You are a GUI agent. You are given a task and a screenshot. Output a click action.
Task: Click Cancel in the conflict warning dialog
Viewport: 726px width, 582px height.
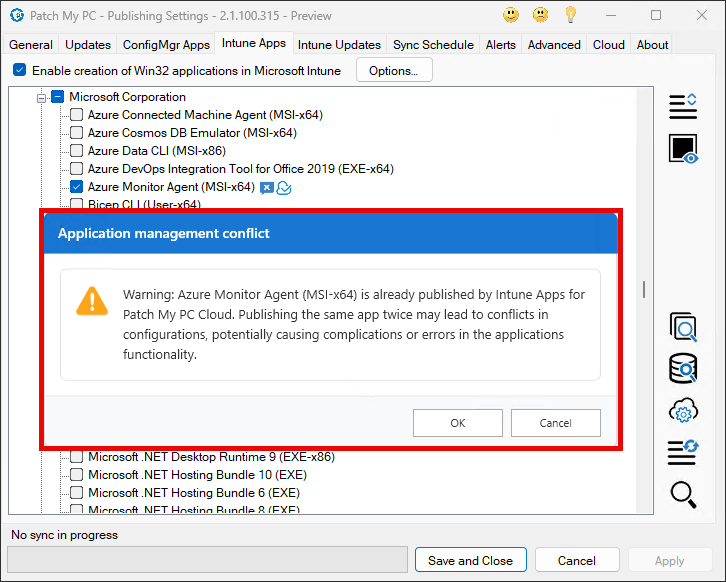(x=555, y=423)
